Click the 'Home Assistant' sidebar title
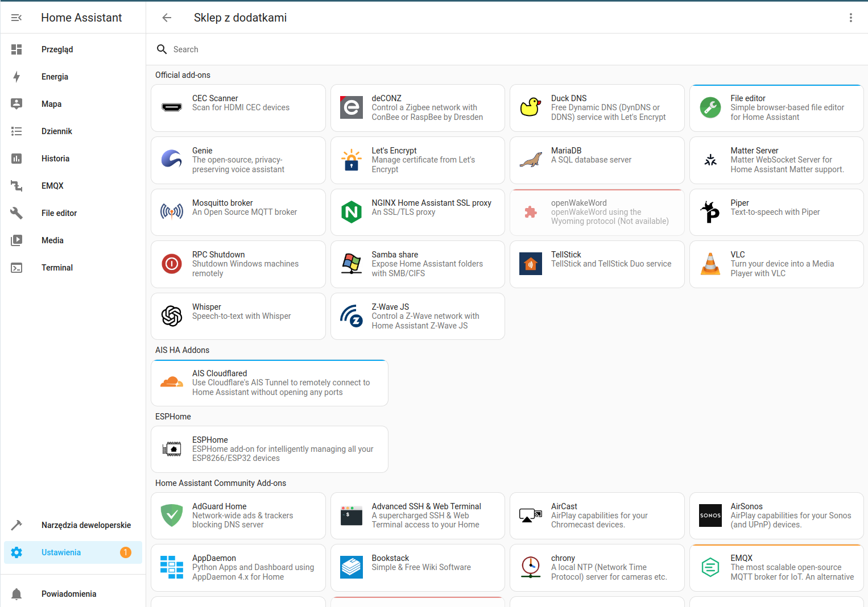Screen dimensions: 868x607 click(x=81, y=18)
